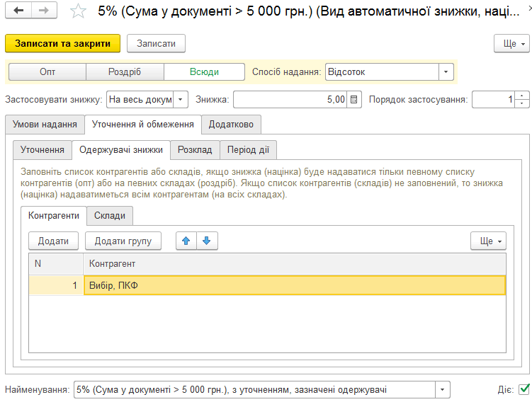Click the Записати та закрити button

click(63, 43)
